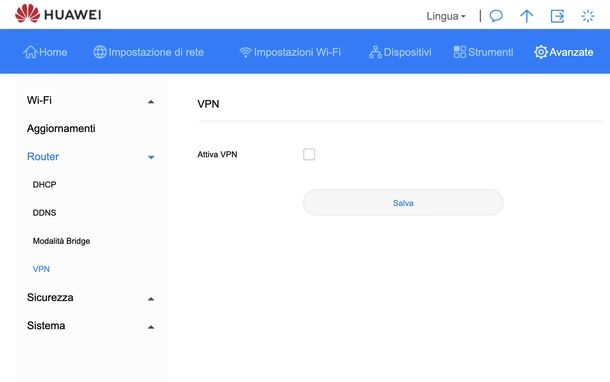Click the house icon beside Home
This screenshot has width=610, height=382.
pyautogui.click(x=30, y=52)
